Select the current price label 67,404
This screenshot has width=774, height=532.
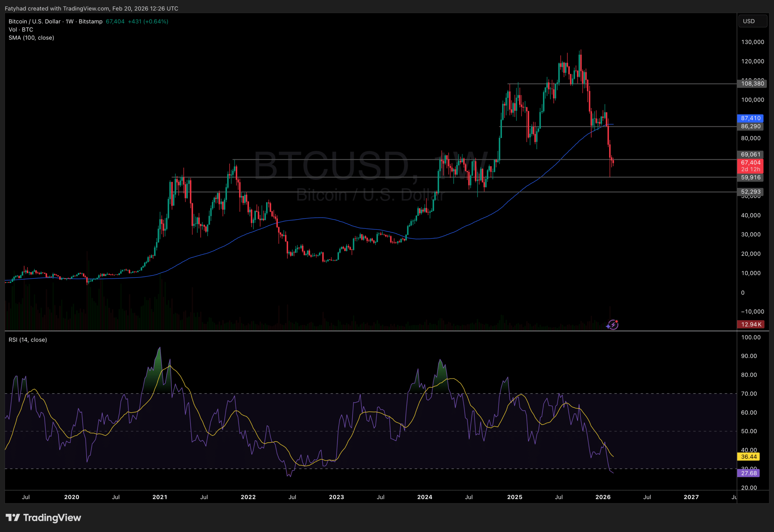point(751,163)
